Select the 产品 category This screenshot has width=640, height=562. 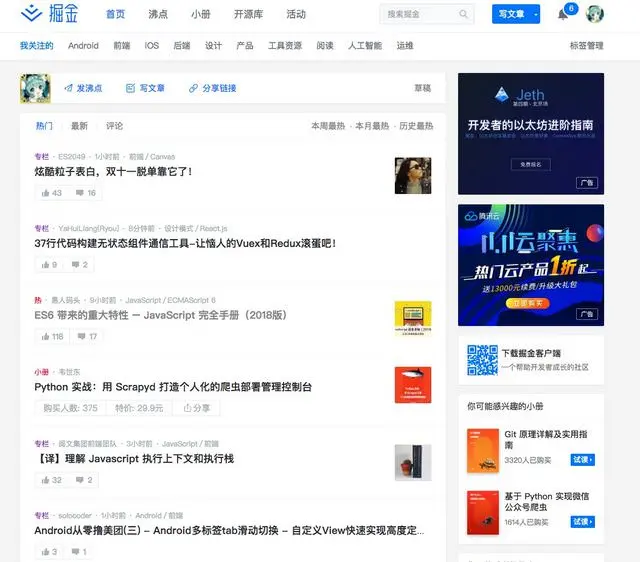pyautogui.click(x=244, y=46)
